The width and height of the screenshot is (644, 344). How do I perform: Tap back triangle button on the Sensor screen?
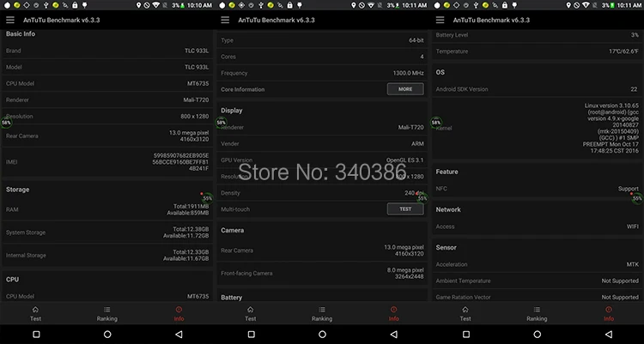(x=608, y=335)
